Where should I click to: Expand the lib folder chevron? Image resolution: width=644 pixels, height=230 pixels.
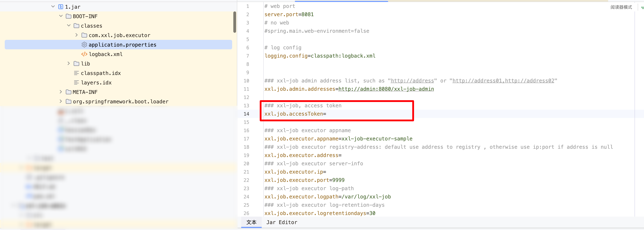click(69, 64)
